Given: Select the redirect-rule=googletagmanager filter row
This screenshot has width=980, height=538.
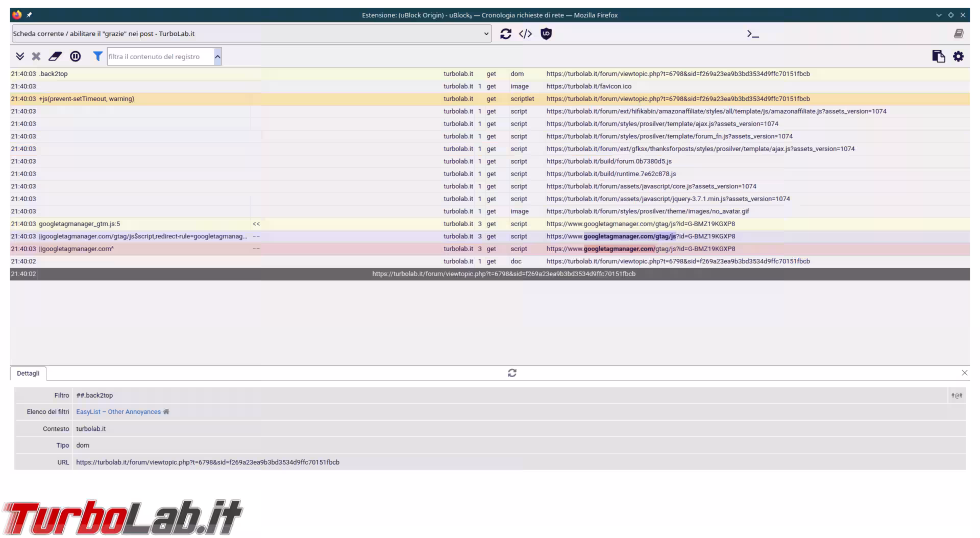Looking at the screenshot, I should click(490, 236).
